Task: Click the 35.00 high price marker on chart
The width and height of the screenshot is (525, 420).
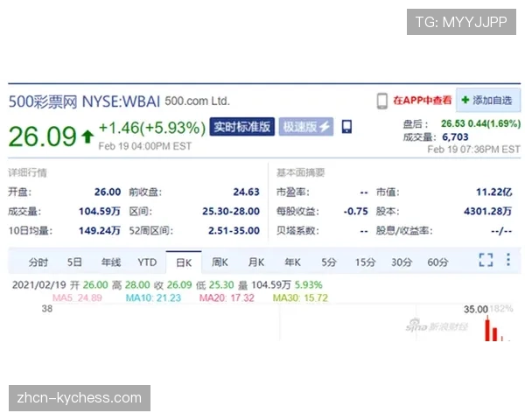Action: click(475, 309)
